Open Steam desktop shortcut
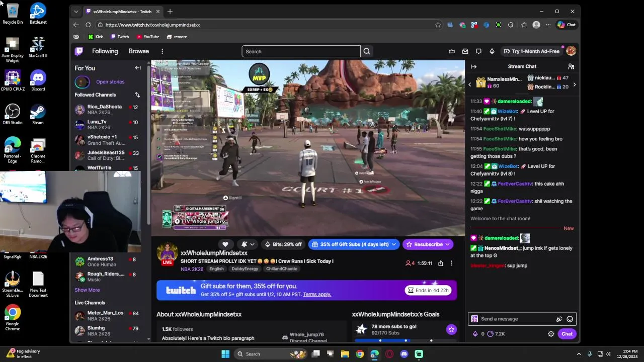 click(38, 114)
